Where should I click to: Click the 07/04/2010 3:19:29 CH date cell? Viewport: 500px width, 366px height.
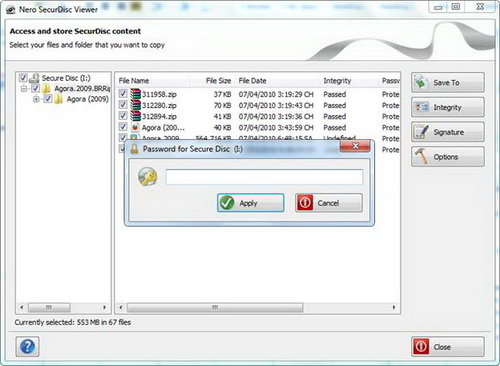tap(276, 94)
